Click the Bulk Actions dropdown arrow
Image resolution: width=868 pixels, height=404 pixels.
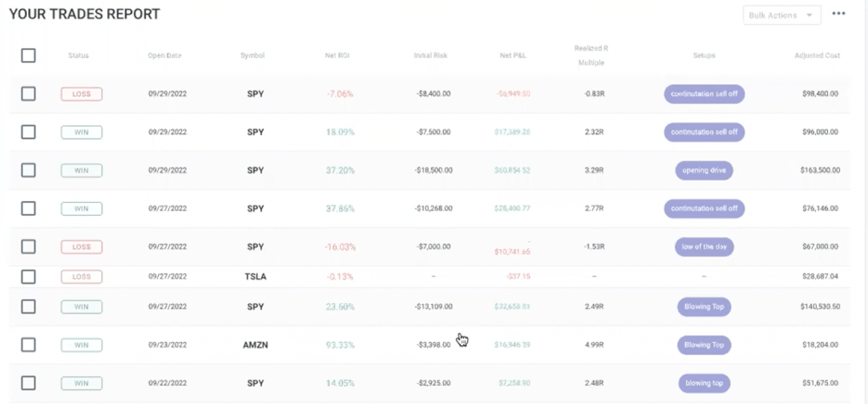pyautogui.click(x=809, y=15)
